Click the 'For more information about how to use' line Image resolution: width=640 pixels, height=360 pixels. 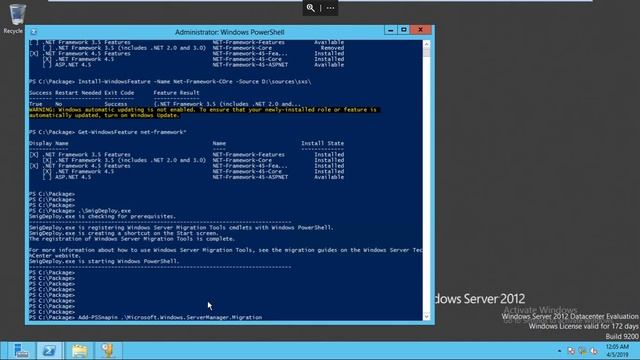pos(226,250)
